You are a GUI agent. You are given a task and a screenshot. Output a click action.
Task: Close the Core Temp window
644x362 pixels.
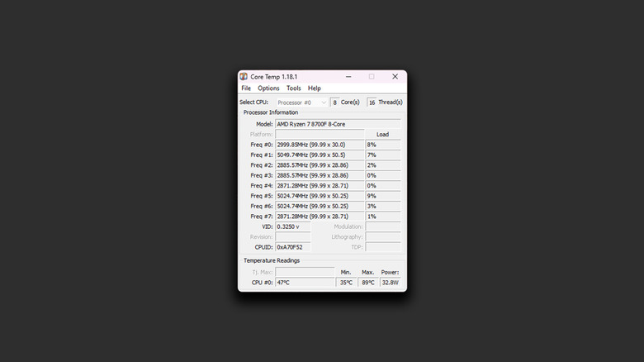[395, 77]
